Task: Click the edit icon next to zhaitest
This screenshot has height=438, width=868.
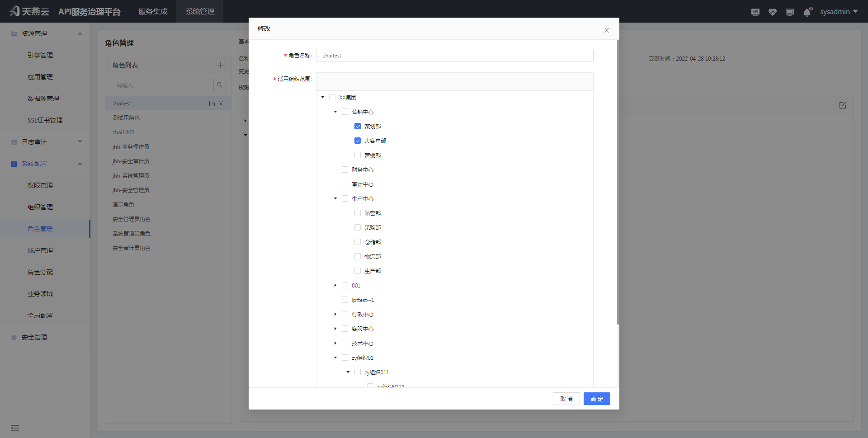Action: (x=212, y=104)
